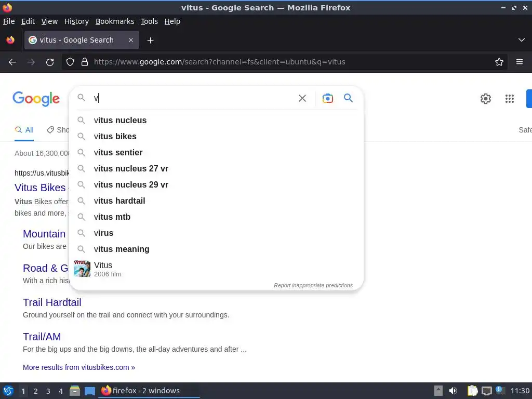The height and width of the screenshot is (399, 532).
Task: Open the file manager taskbar icon
Action: tap(75, 391)
